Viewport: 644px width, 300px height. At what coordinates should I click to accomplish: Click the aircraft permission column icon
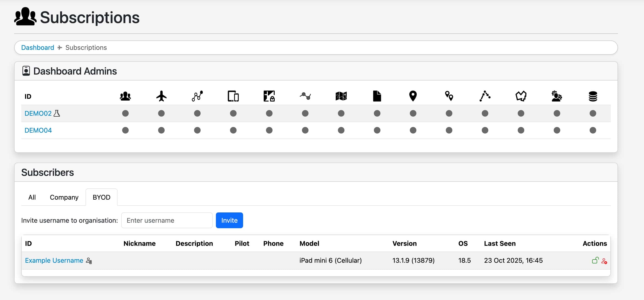(x=161, y=96)
